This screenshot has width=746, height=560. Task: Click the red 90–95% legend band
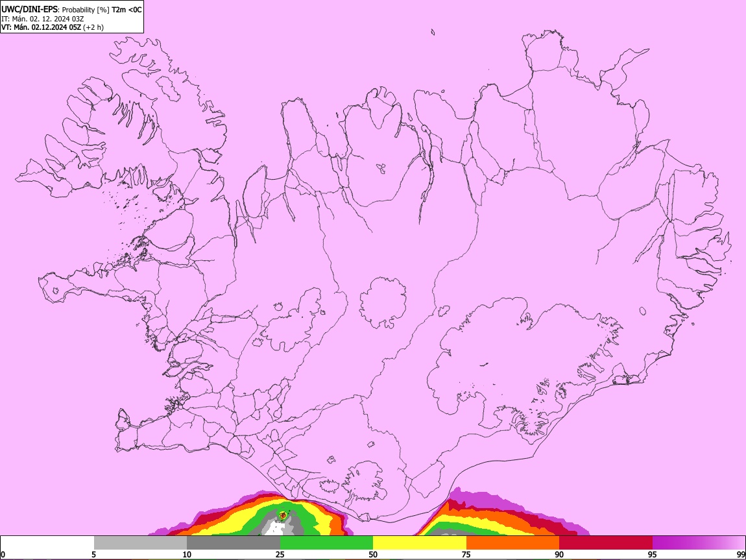pos(606,542)
